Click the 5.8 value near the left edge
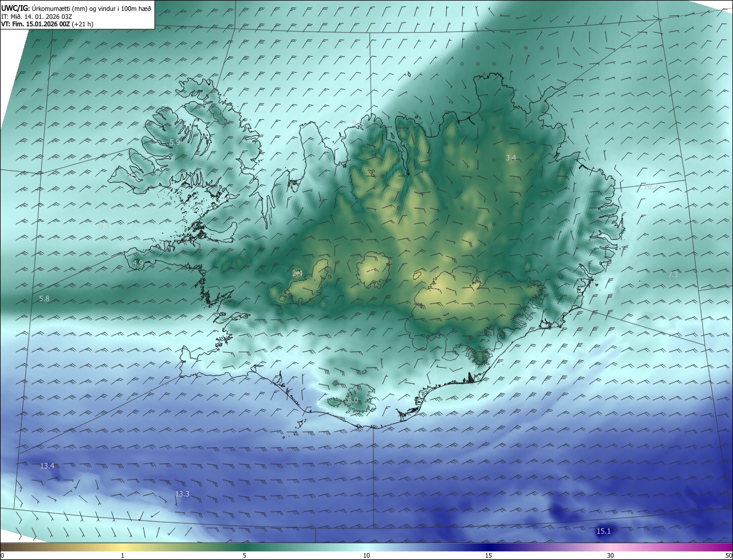 point(44,299)
